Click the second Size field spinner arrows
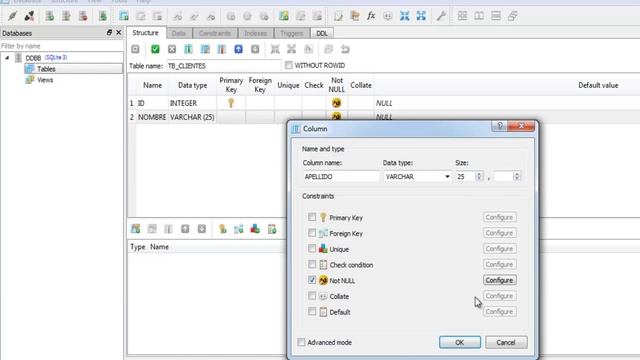This screenshot has height=360, width=640. pos(517,176)
